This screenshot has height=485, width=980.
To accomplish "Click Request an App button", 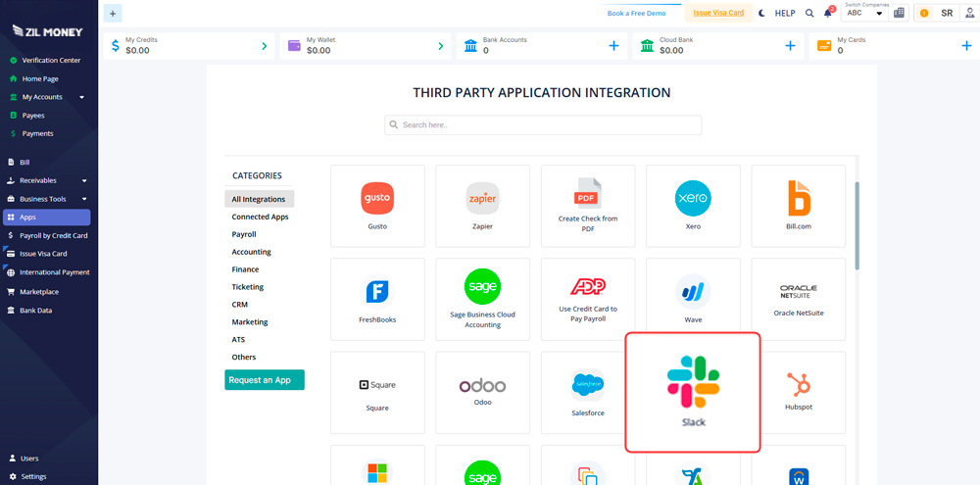I will (x=265, y=380).
